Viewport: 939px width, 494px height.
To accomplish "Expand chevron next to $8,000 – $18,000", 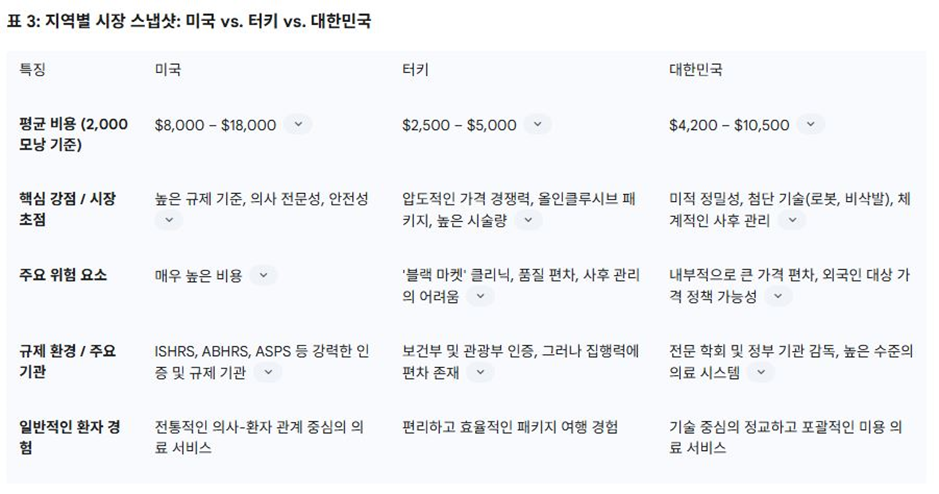I will [x=298, y=124].
